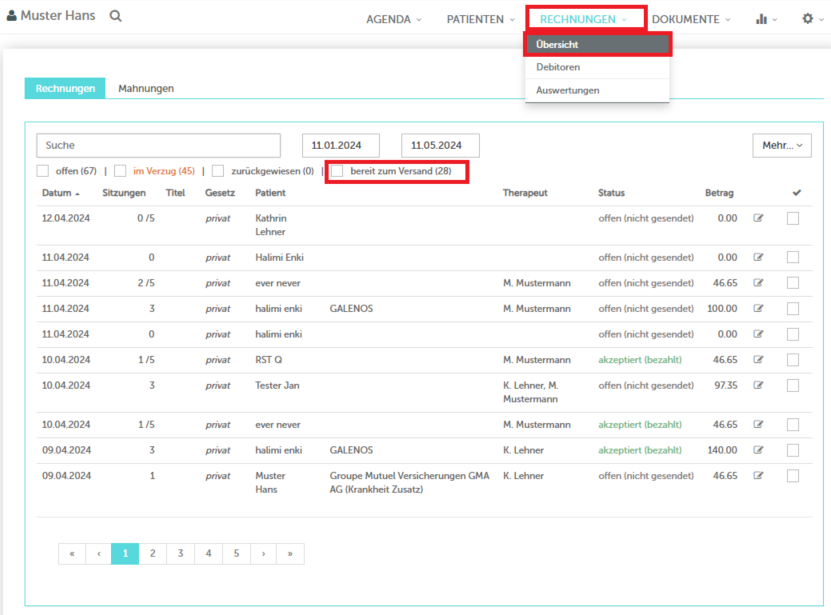831x615 pixels.
Task: Go to the previous page arrow
Action: pos(99,554)
